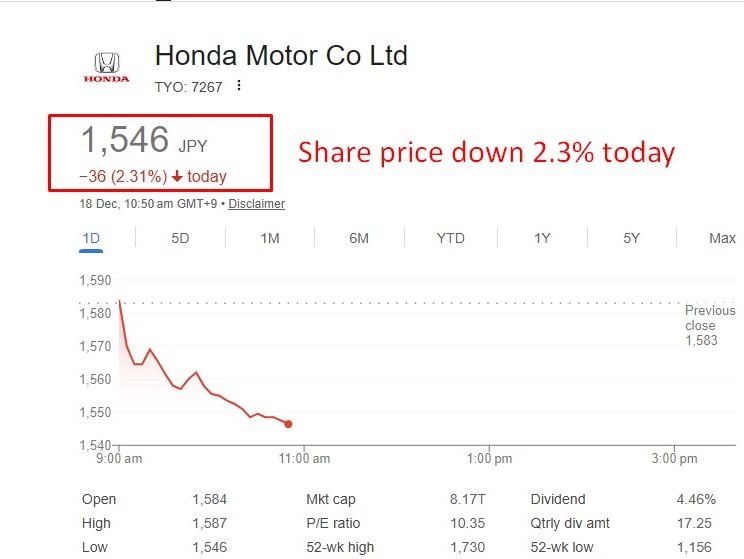Select the 1D time range tab

tap(89, 238)
